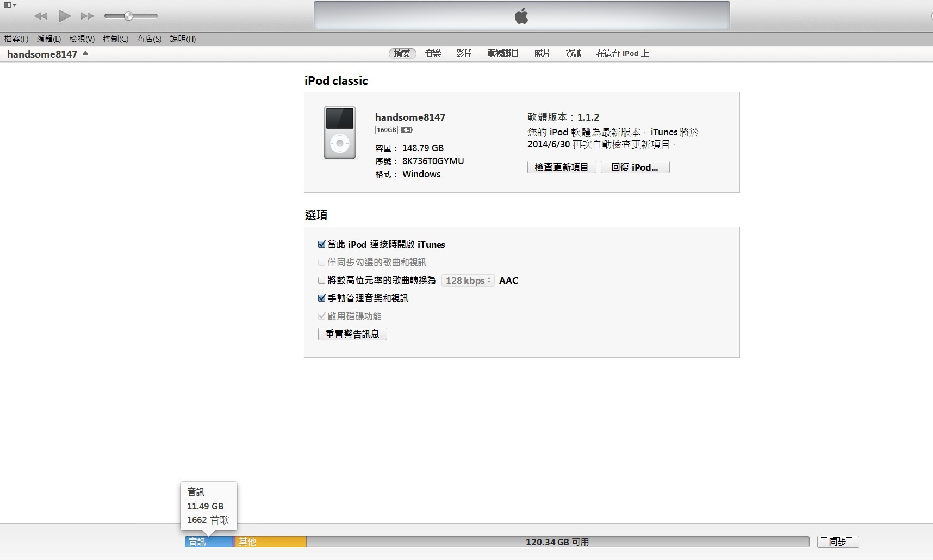This screenshot has height=560, width=933.
Task: Open the 編輯(E) menu
Action: click(49, 39)
